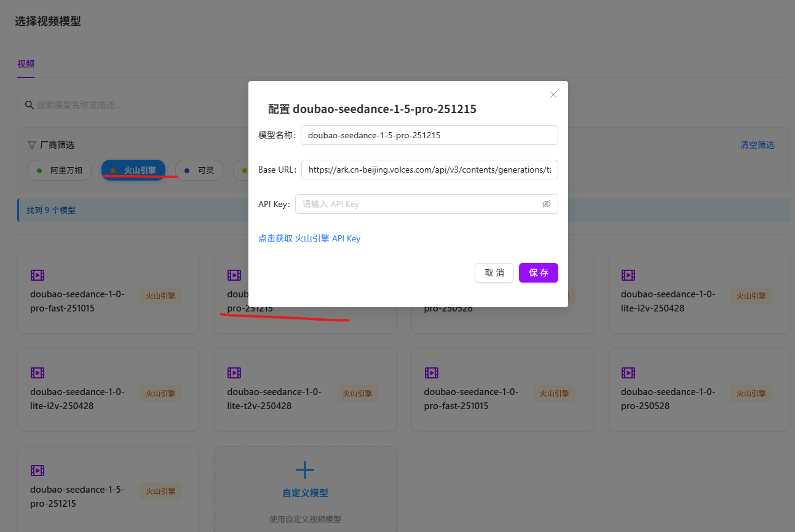Focus the Base URL input field
The height and width of the screenshot is (532, 795).
pyautogui.click(x=429, y=170)
